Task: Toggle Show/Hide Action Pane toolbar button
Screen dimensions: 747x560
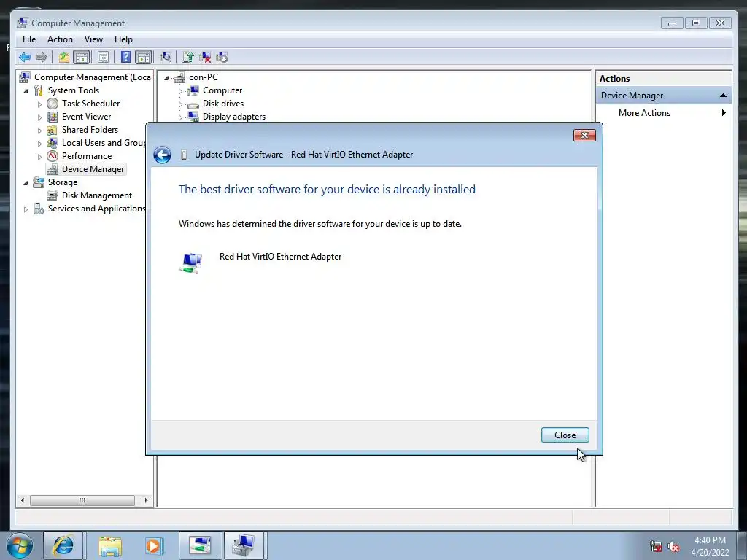Action: 144,58
